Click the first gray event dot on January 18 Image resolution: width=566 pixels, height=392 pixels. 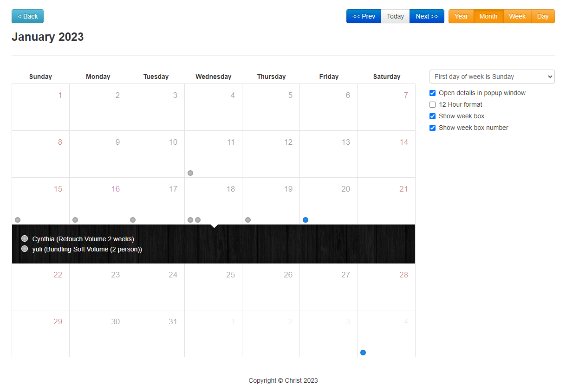[190, 220]
